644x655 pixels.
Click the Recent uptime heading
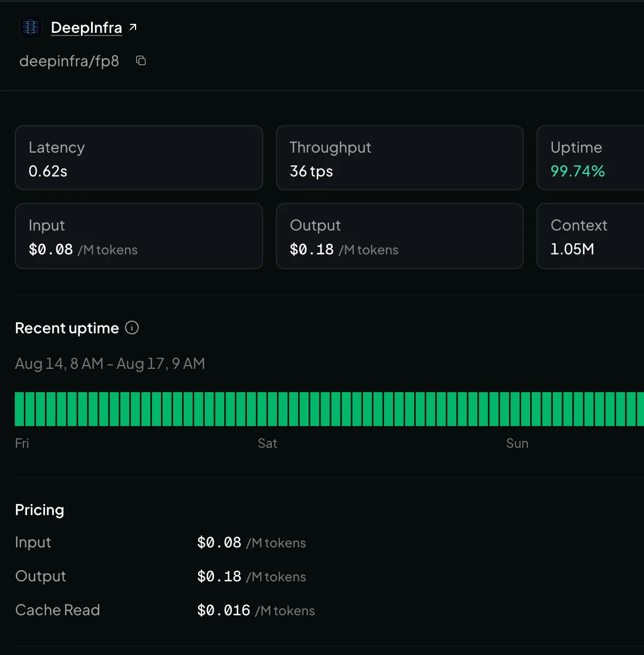click(x=67, y=329)
